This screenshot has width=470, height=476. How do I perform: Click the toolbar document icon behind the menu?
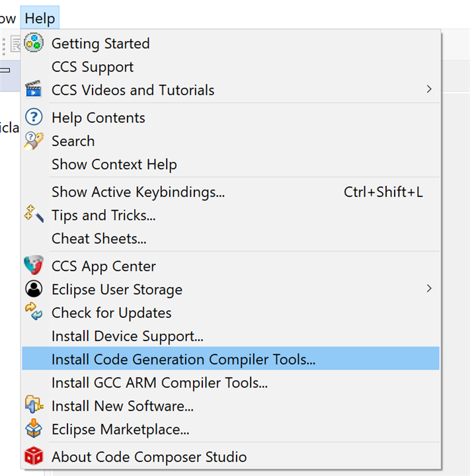15,44
